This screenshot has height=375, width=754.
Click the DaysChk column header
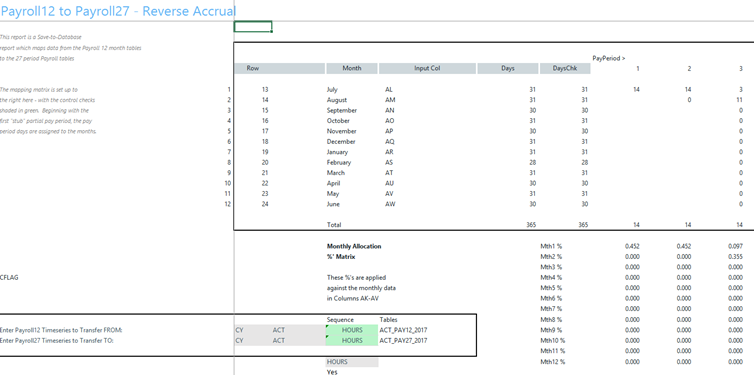[565, 68]
